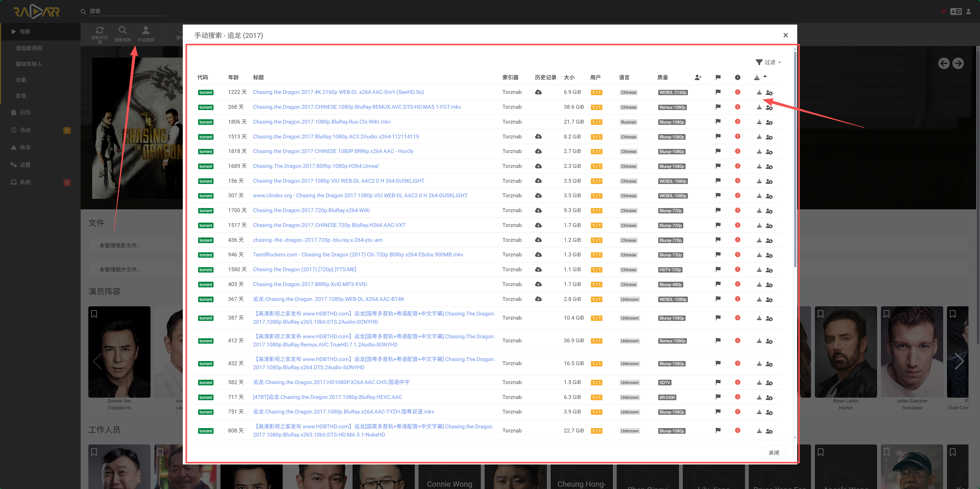Click the 关闭 button
This screenshot has width=980, height=489.
click(773, 452)
